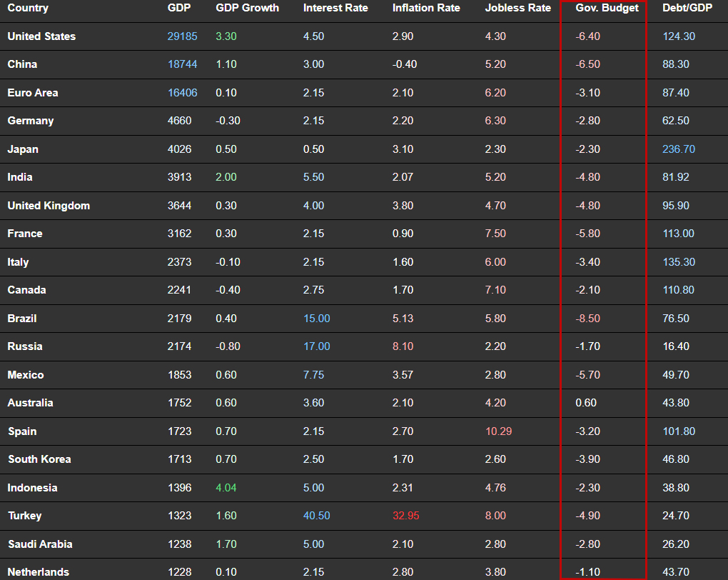The height and width of the screenshot is (580, 728).
Task: Click the South Korea country name
Action: point(39,459)
